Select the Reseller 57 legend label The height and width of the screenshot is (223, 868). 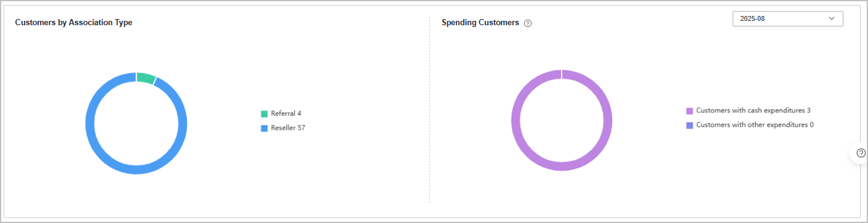288,128
